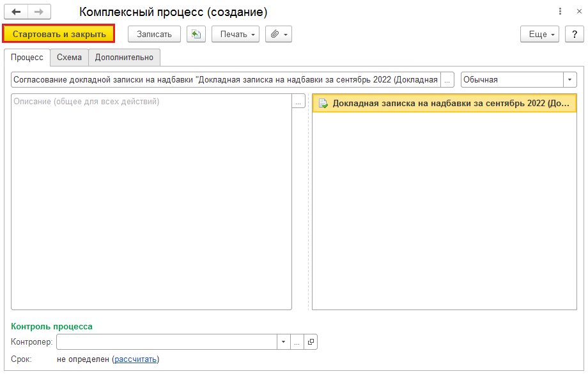Expand the Обычная importance dropdown
Viewport: 588px width, 376px height.
click(x=569, y=79)
